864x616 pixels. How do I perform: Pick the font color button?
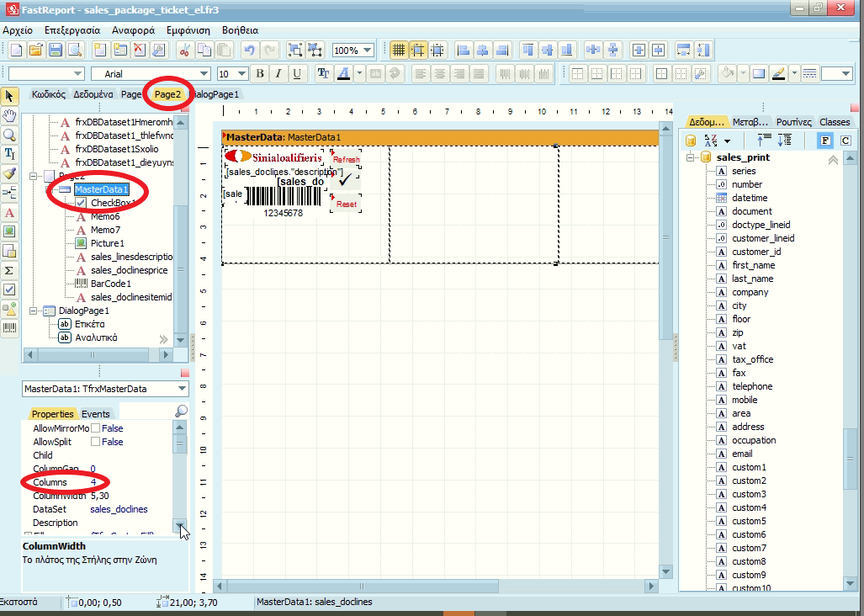click(x=344, y=73)
